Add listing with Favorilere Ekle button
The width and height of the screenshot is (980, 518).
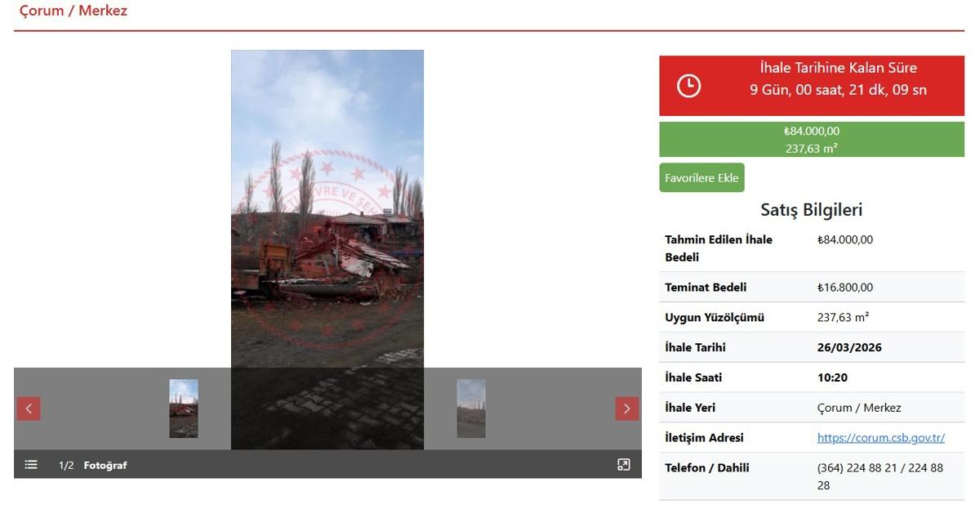[x=702, y=178]
